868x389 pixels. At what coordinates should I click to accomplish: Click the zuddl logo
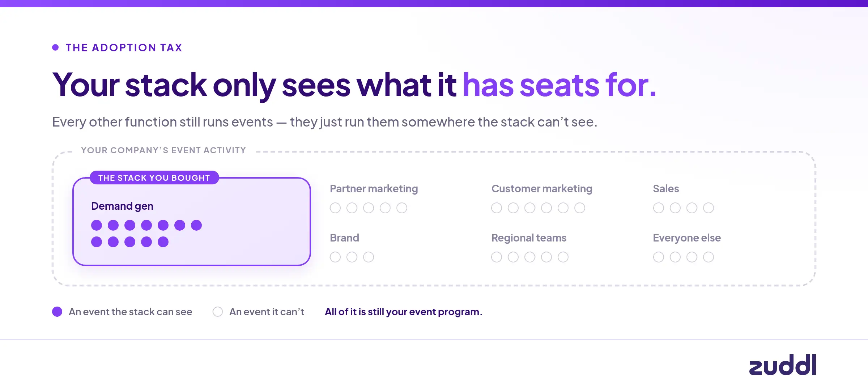(783, 364)
